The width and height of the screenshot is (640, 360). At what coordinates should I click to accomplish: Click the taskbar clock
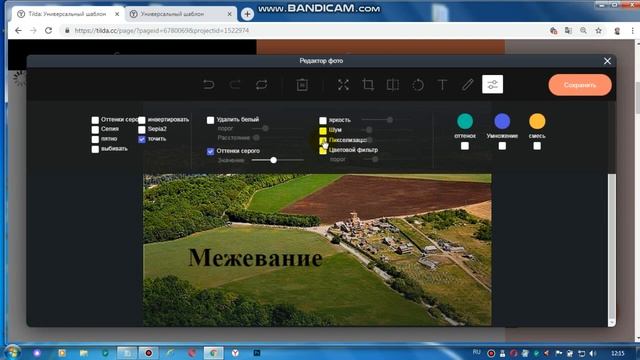618,353
